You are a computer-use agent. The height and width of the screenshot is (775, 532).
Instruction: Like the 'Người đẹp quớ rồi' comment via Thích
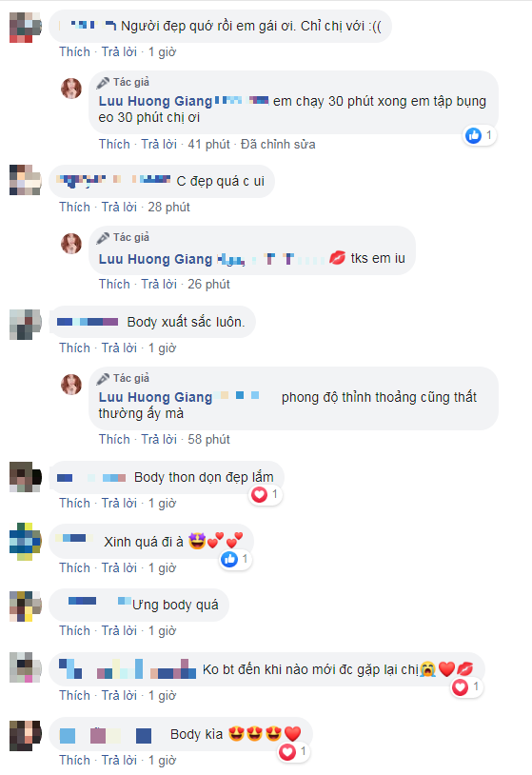click(x=74, y=52)
